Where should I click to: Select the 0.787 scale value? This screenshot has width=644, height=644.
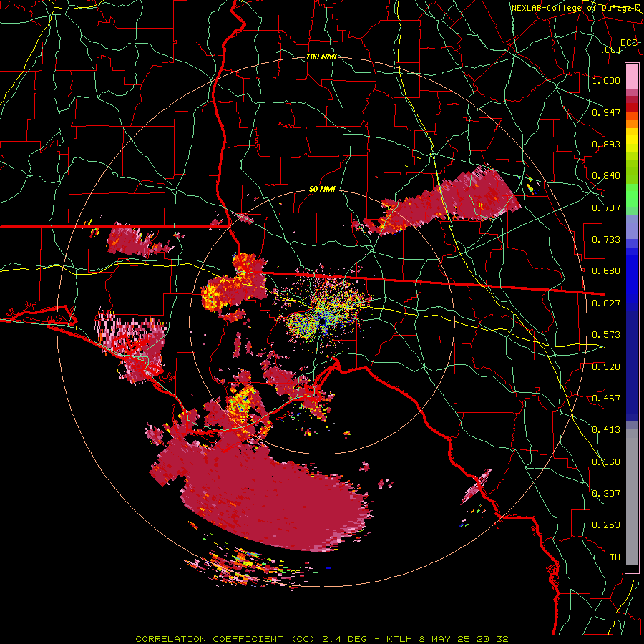606,208
